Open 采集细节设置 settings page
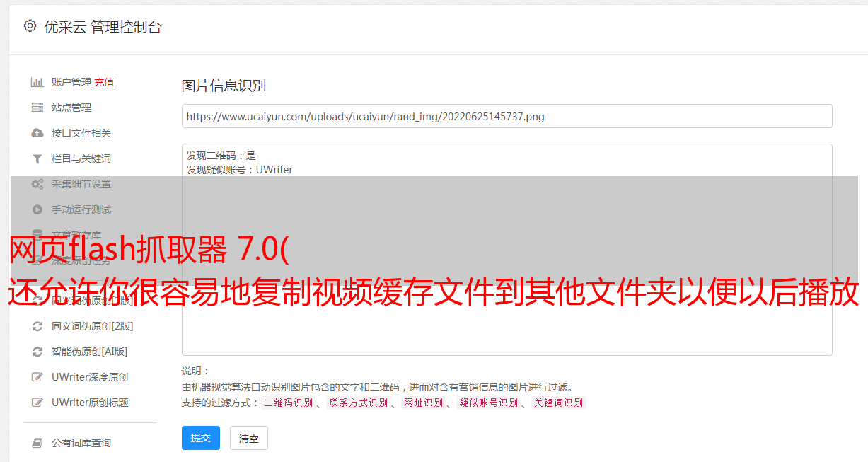The height and width of the screenshot is (462, 868). [81, 184]
